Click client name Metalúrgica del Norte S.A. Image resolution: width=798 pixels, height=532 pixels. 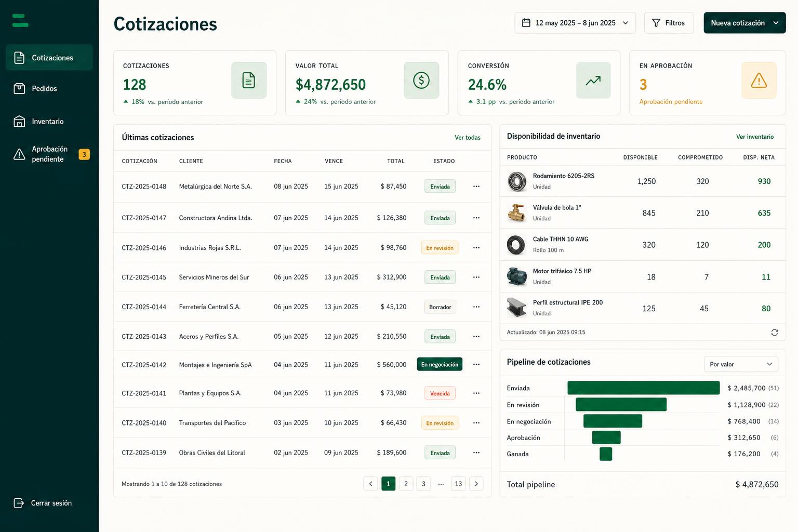(x=216, y=187)
